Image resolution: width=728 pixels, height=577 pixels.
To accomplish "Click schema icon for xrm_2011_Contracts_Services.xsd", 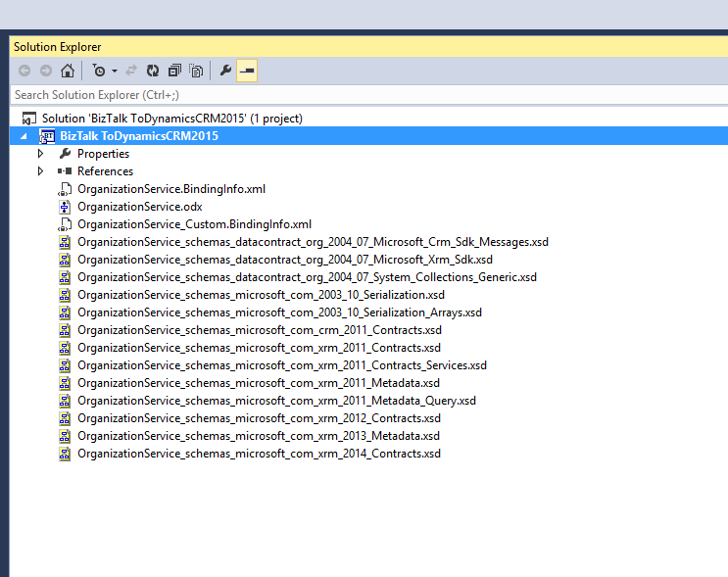I will click(65, 365).
